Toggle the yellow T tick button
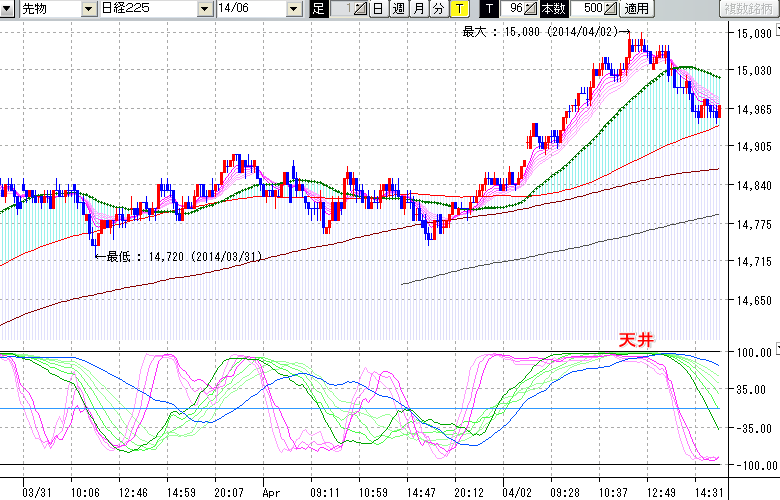Screen dimensions: 780x500 [x=458, y=9]
